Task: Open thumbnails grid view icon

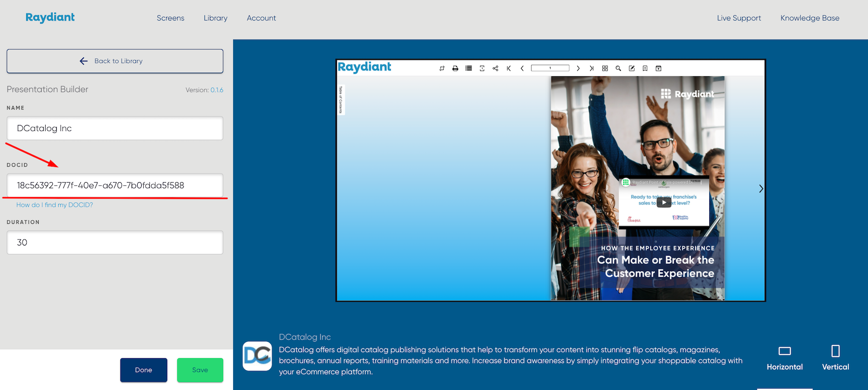Action: 605,68
